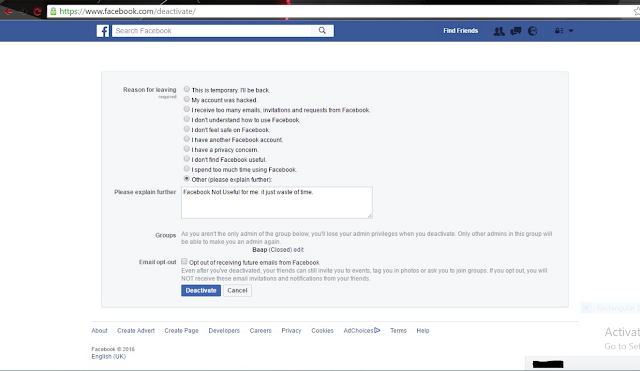Tick the email opt-out checkbox
The height and width of the screenshot is (371, 640).
[x=184, y=262]
